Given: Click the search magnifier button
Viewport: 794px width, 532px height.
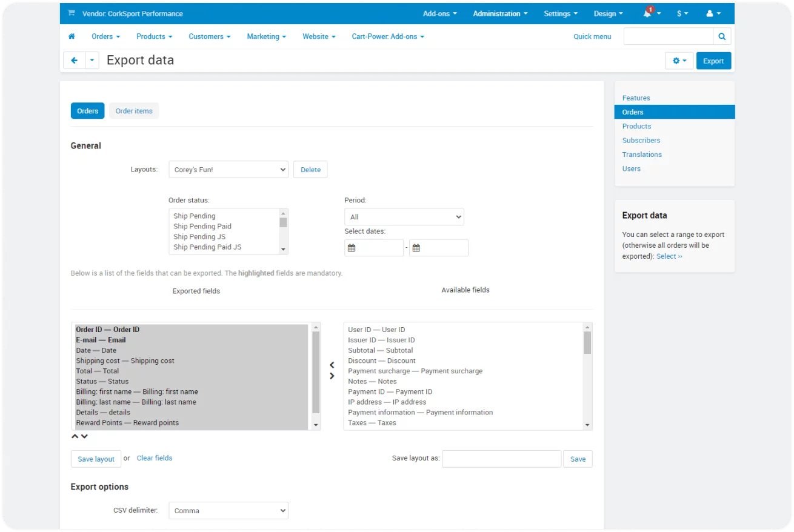Looking at the screenshot, I should pyautogui.click(x=722, y=36).
